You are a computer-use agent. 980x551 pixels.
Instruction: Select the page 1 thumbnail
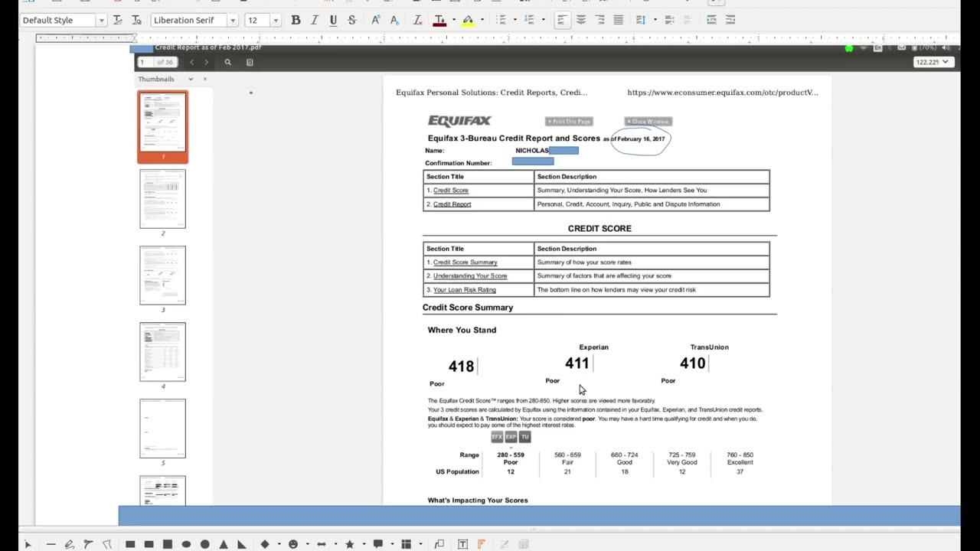point(162,122)
